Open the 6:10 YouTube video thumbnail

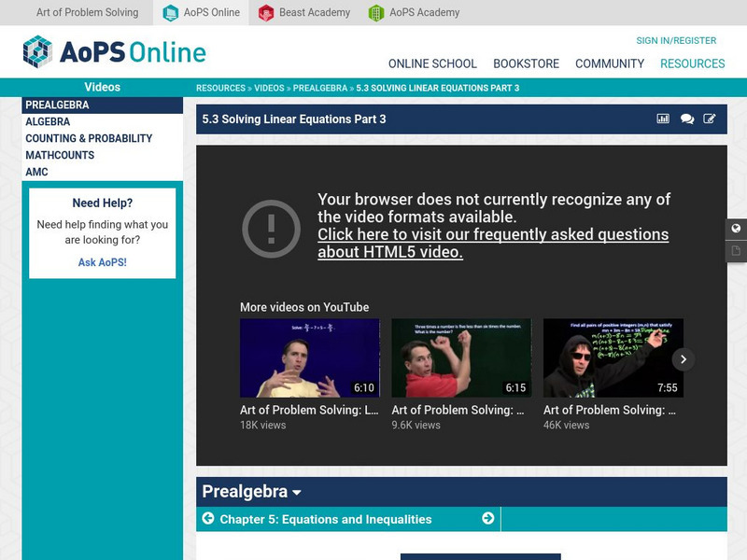click(x=310, y=358)
